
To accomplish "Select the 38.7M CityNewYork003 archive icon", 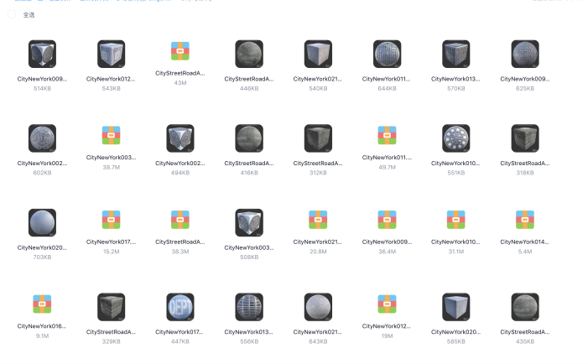I will pos(112,135).
